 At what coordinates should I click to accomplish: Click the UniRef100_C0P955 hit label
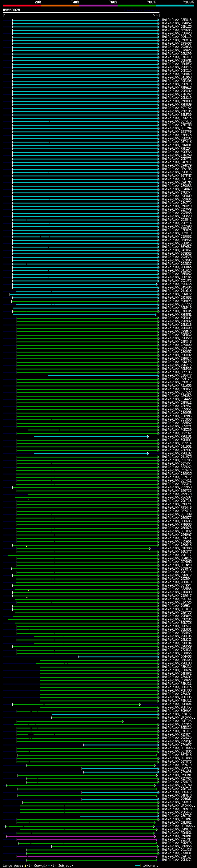177,846
